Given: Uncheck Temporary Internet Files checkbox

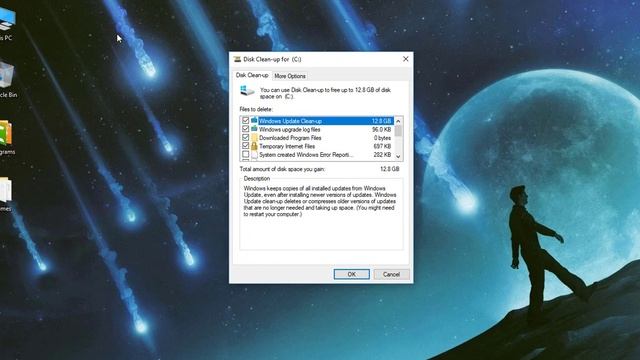Looking at the screenshot, I should pyautogui.click(x=245, y=146).
